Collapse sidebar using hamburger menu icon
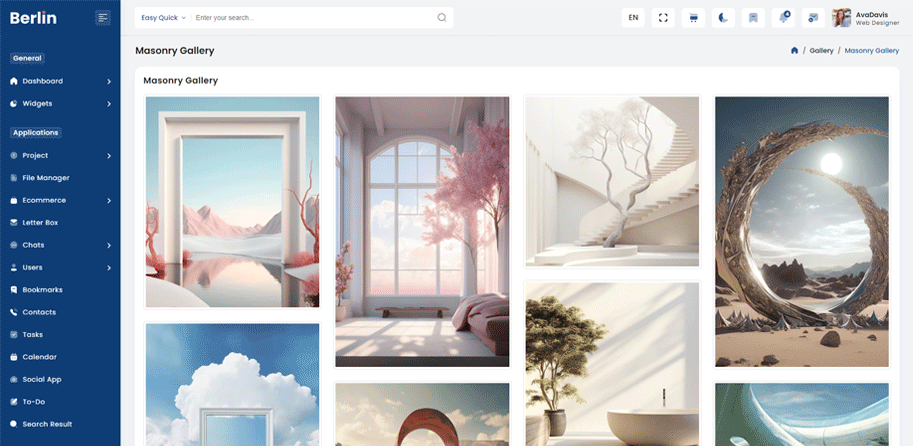 [x=103, y=18]
